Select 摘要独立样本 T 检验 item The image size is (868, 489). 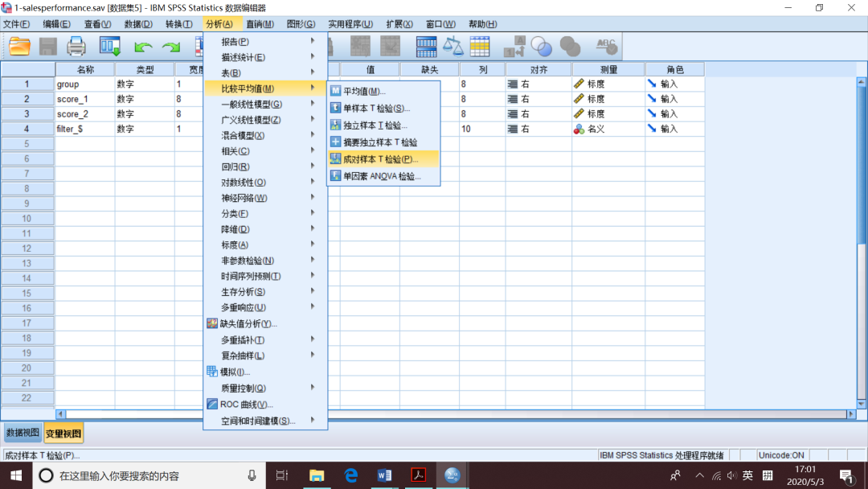tap(383, 142)
